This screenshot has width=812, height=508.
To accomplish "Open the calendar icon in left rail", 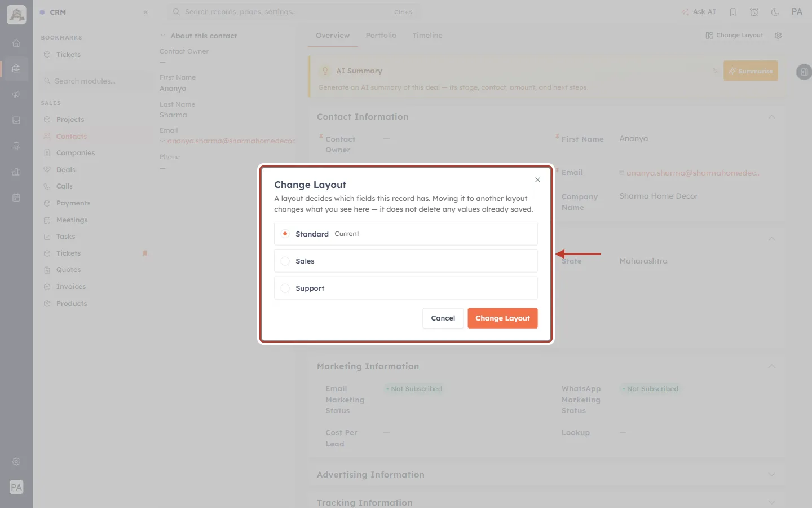I will pos(16,198).
